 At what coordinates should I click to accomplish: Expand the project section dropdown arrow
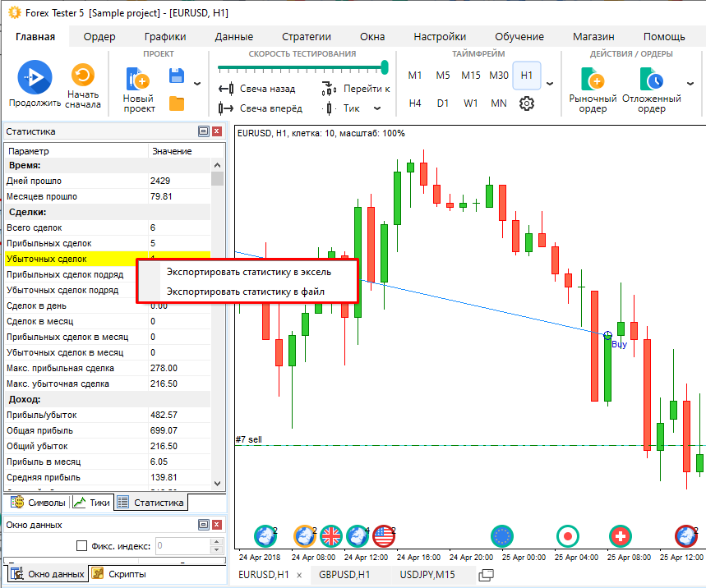coord(196,84)
